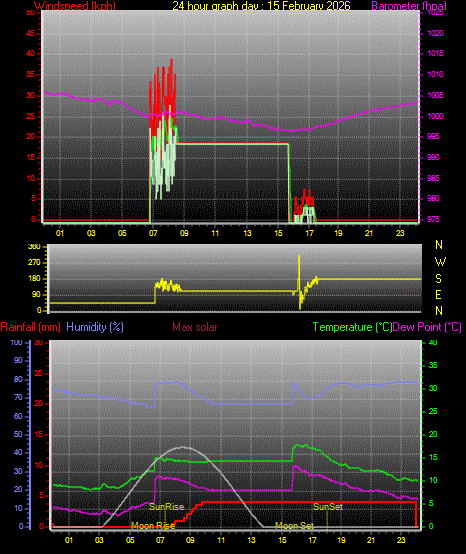Select the "Max solar" legend label

point(195,327)
